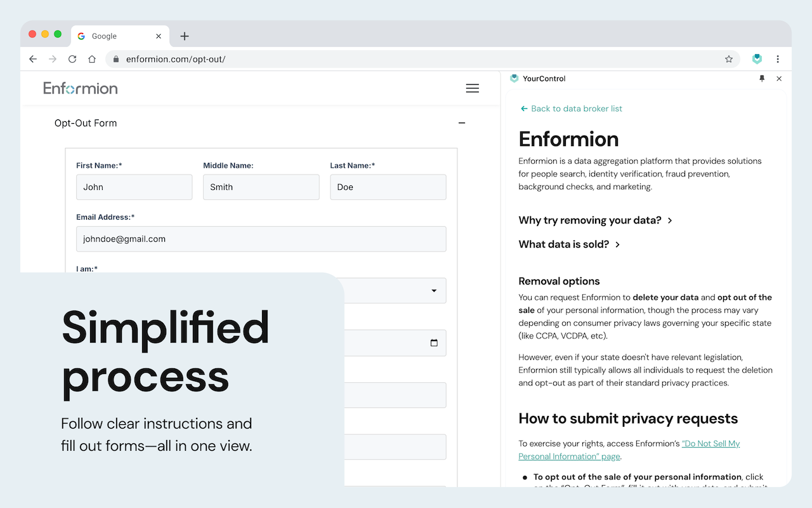The image size is (812, 508).
Task: Go back to data broker list
Action: click(571, 109)
